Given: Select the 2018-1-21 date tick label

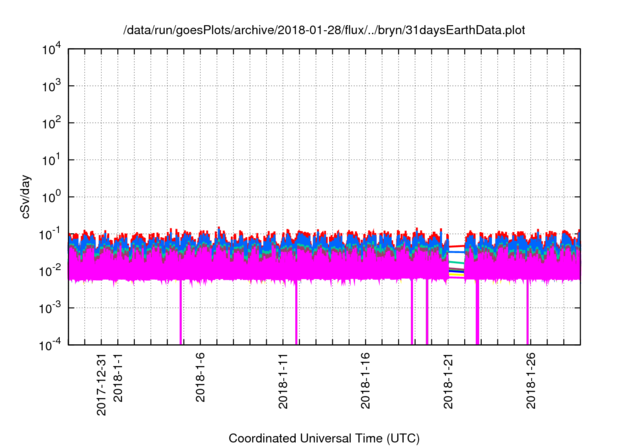Looking at the screenshot, I should (448, 381).
